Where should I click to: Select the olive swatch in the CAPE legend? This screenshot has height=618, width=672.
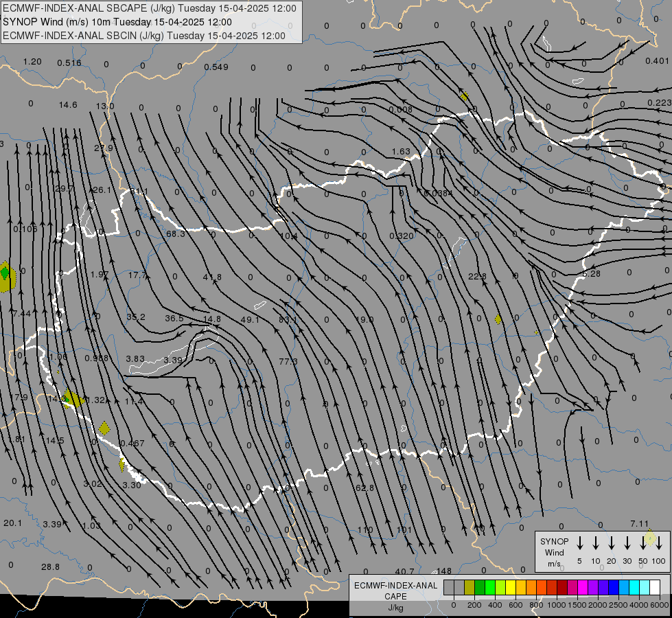470,588
